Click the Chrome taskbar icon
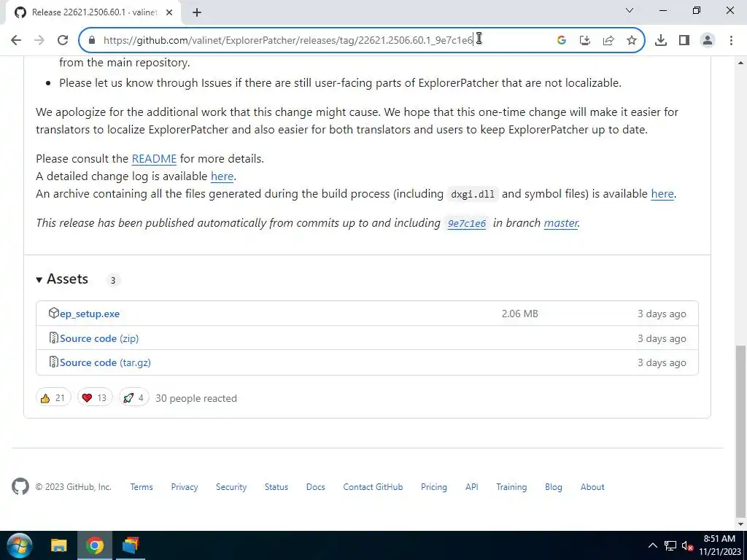Screen dimensions: 747x560 [x=95, y=545]
